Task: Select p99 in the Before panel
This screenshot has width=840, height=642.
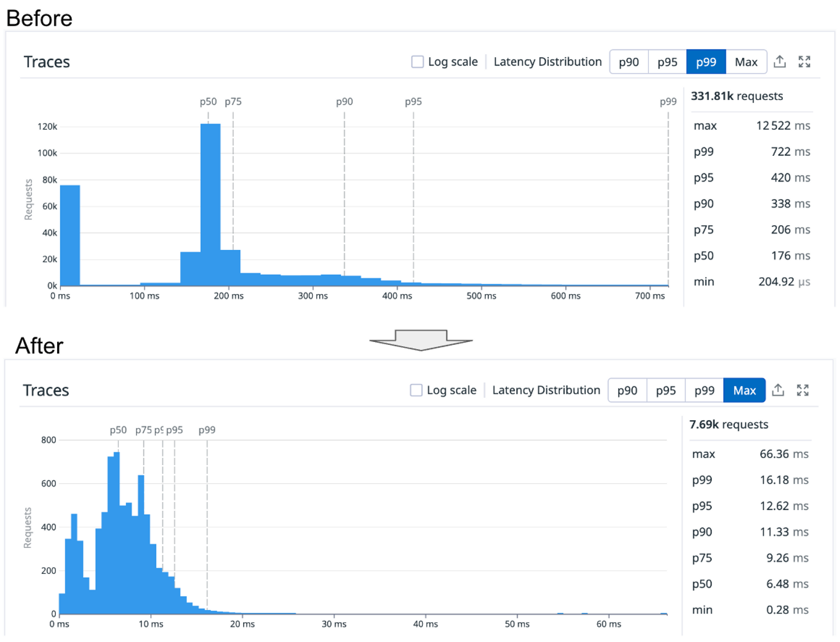Action: tap(706, 62)
